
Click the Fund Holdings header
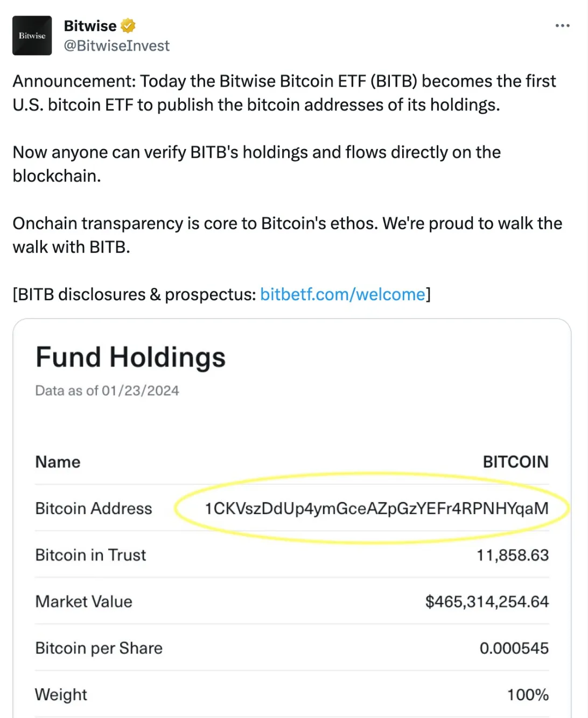point(130,357)
